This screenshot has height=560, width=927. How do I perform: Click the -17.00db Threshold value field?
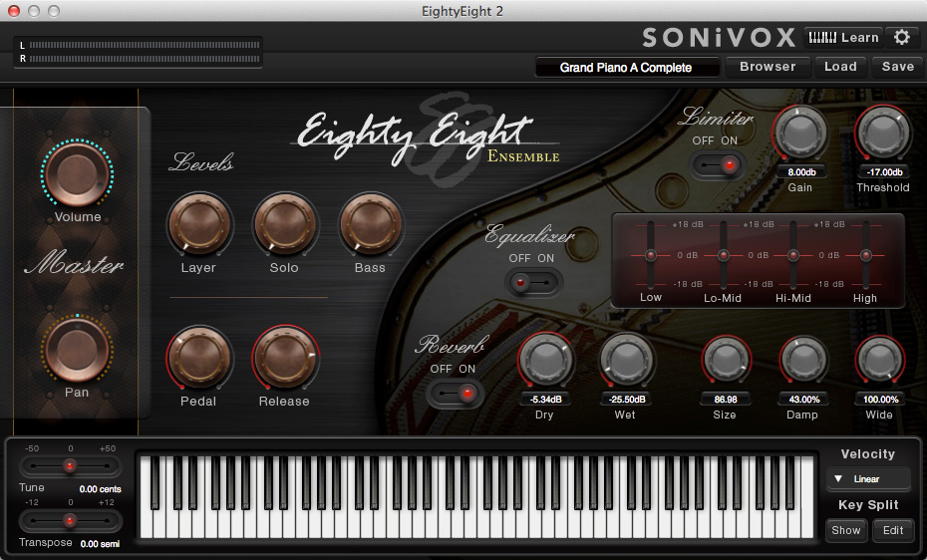(884, 172)
